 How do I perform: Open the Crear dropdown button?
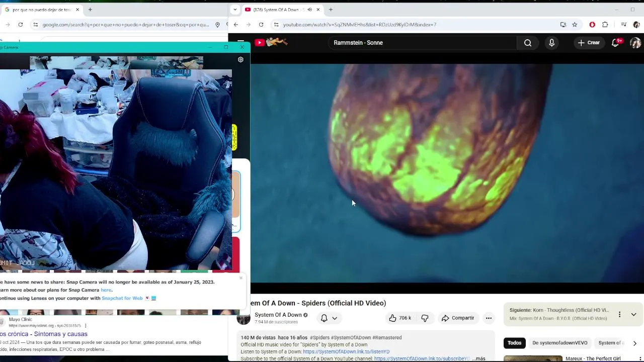click(589, 43)
